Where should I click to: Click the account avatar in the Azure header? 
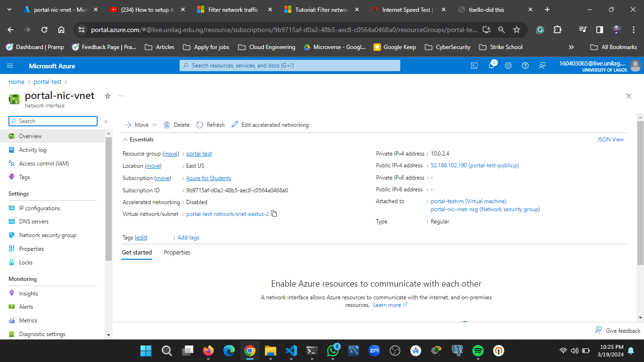pos(636,66)
